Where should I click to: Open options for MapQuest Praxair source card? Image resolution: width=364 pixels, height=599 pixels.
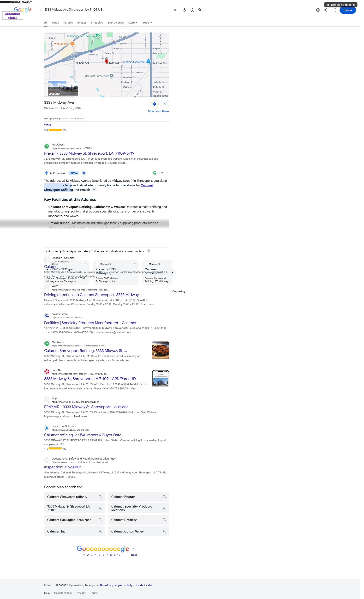[x=134, y=264]
